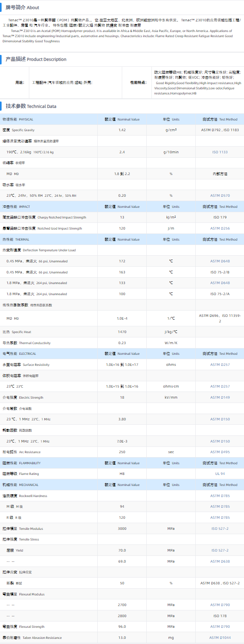Open ASTM D257 link for Surface Resistivity
244x644 pixels.
[x=220, y=365]
